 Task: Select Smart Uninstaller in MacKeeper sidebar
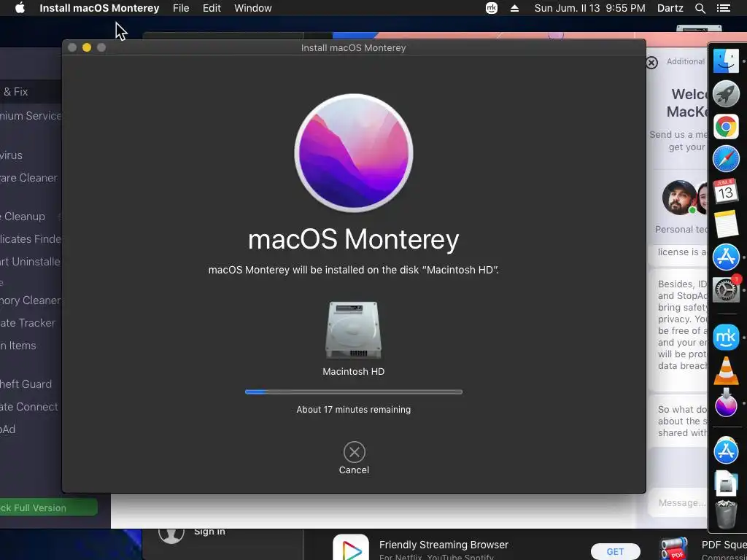point(31,262)
